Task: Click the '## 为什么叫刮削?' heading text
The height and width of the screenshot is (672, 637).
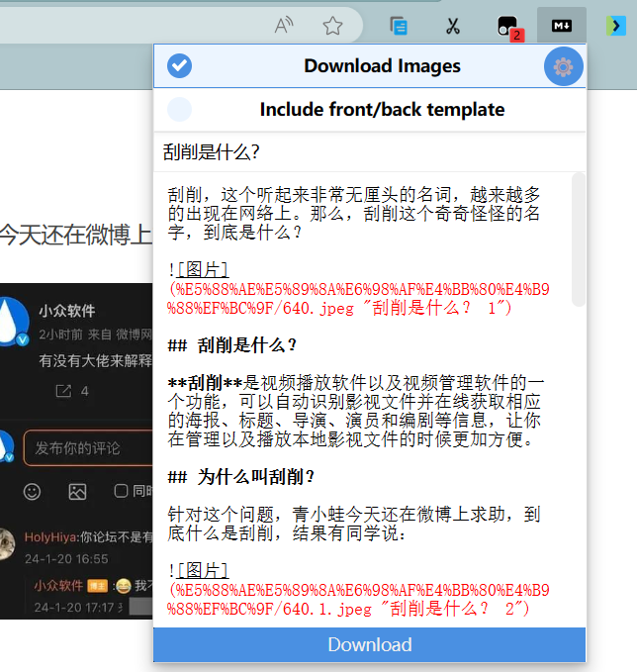Action: click(x=241, y=477)
